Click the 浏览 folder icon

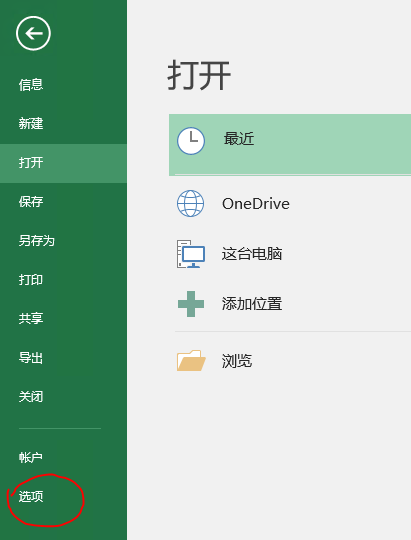point(191,361)
